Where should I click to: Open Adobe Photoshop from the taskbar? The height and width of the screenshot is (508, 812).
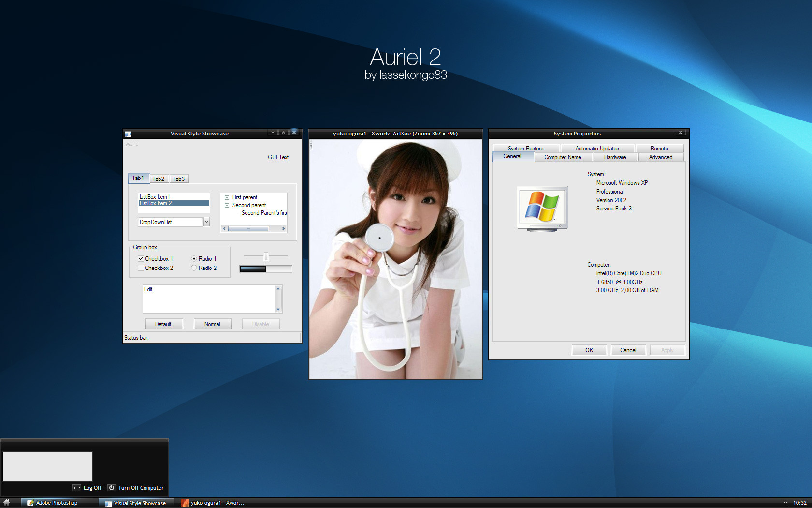53,503
